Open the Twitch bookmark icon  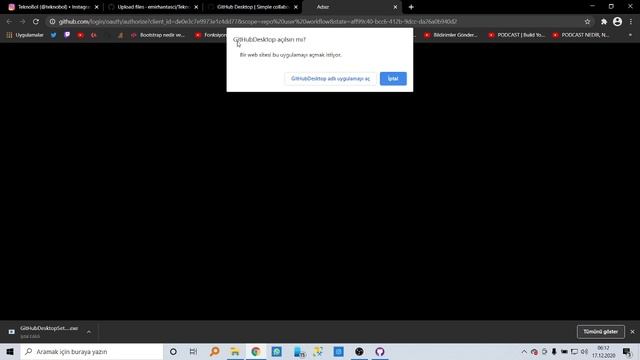(67, 35)
